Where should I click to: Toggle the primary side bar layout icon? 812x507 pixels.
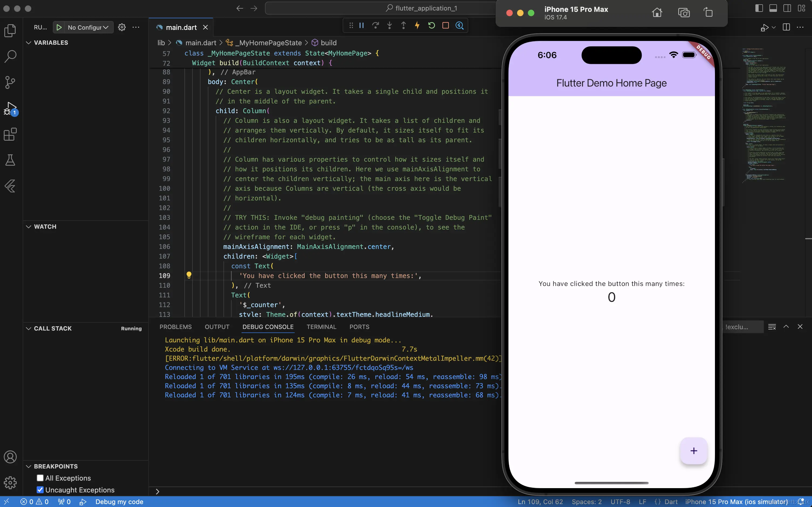[759, 8]
